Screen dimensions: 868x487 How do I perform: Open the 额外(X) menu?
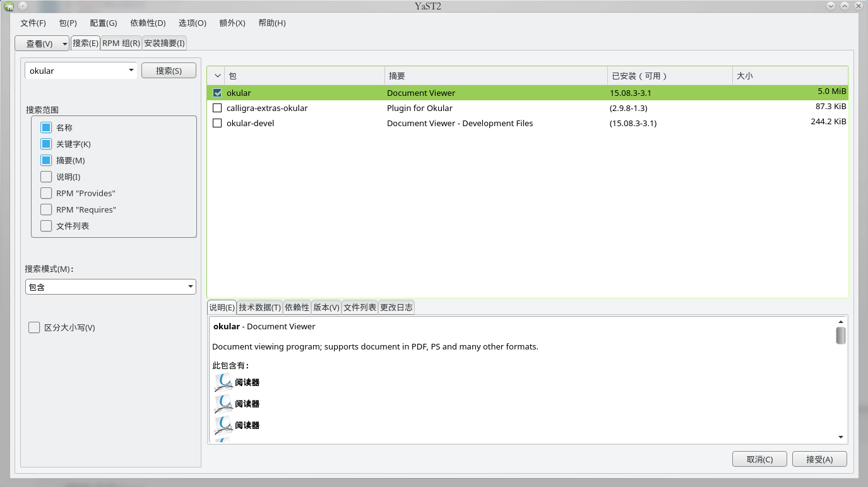click(232, 23)
